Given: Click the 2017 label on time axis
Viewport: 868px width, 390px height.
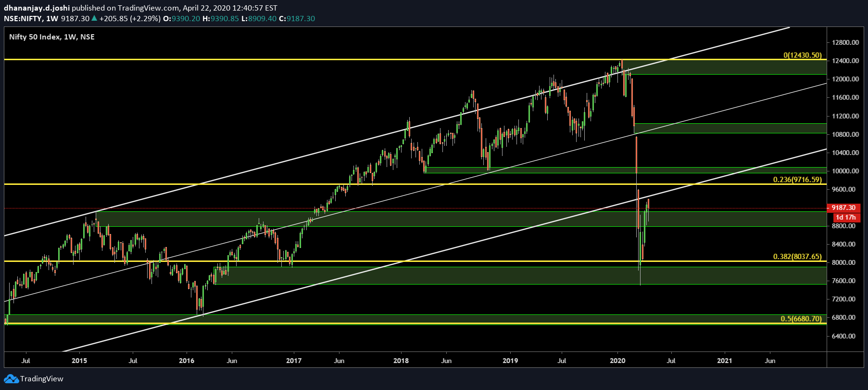Looking at the screenshot, I should pos(294,361).
